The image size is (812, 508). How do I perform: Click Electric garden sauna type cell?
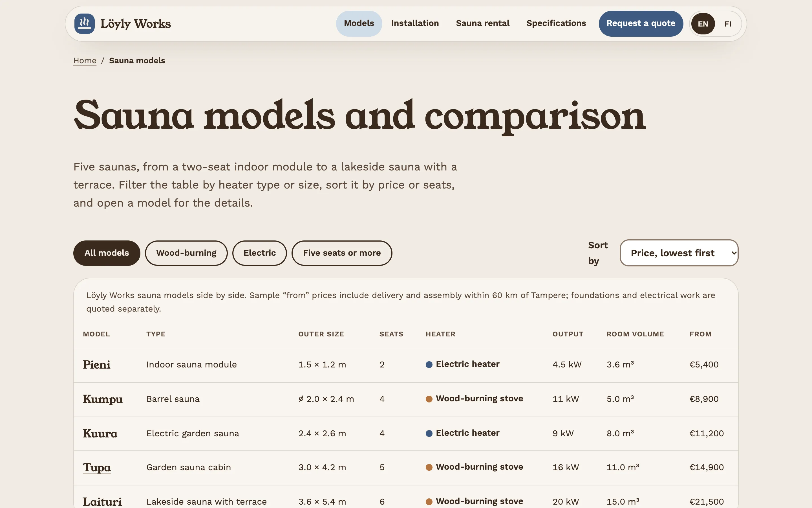click(x=193, y=433)
